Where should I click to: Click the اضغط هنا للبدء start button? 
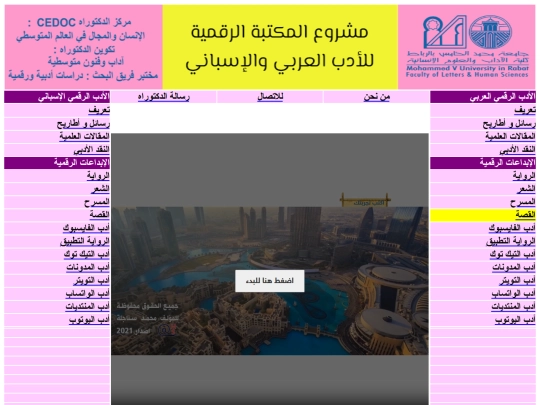pyautogui.click(x=270, y=281)
